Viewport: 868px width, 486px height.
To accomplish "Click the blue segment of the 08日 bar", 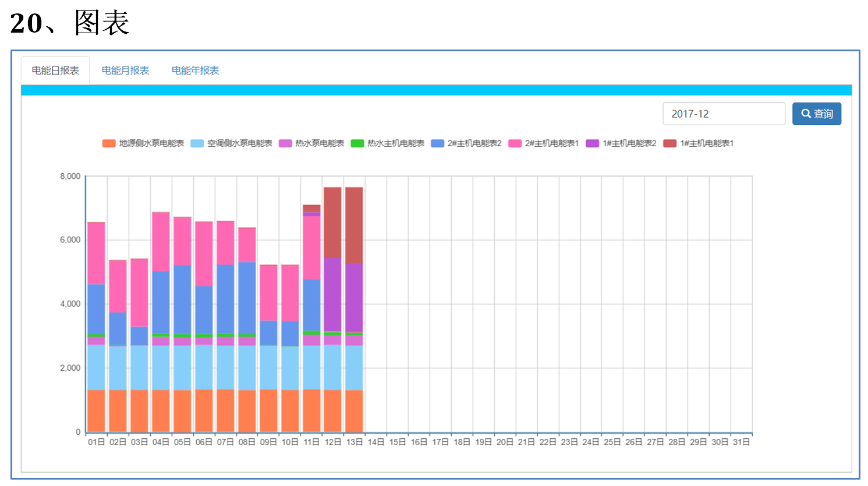I will 247,298.
